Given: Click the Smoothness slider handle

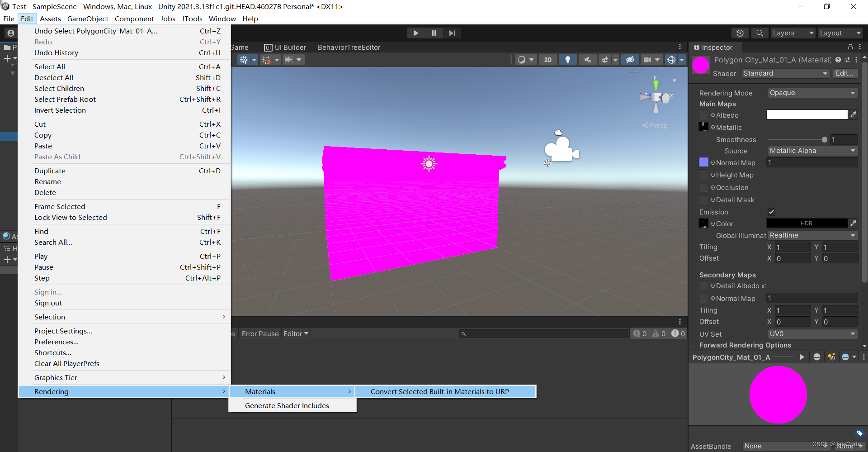Looking at the screenshot, I should pos(824,139).
